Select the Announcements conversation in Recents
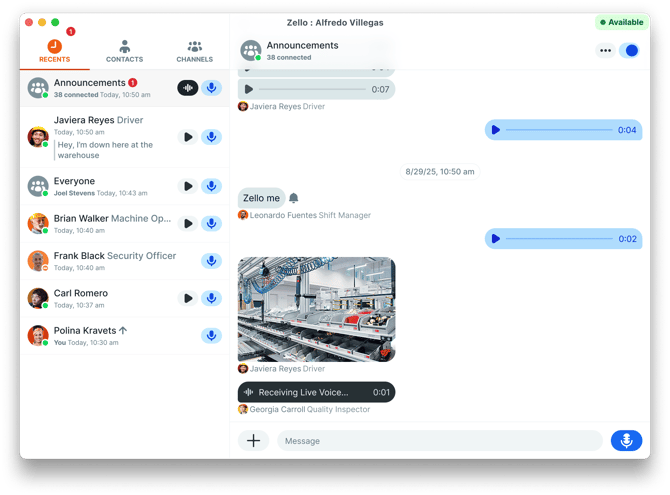The image size is (670, 495). tap(124, 88)
